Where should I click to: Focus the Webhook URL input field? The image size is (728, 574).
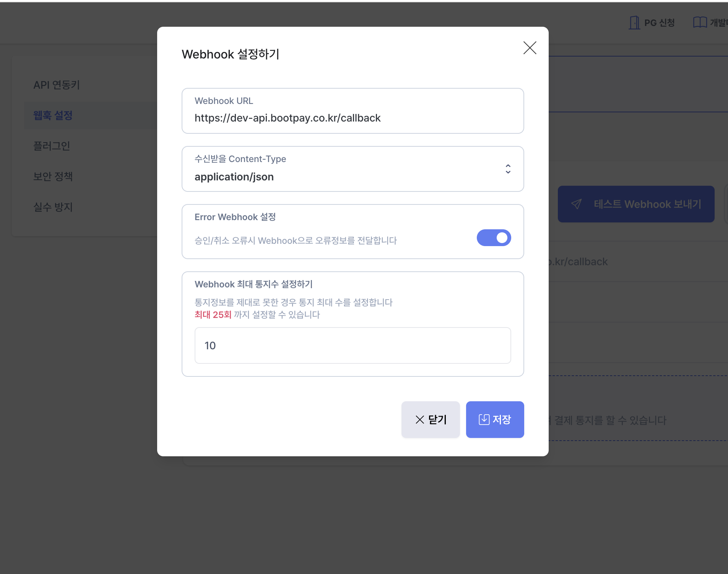coord(352,118)
